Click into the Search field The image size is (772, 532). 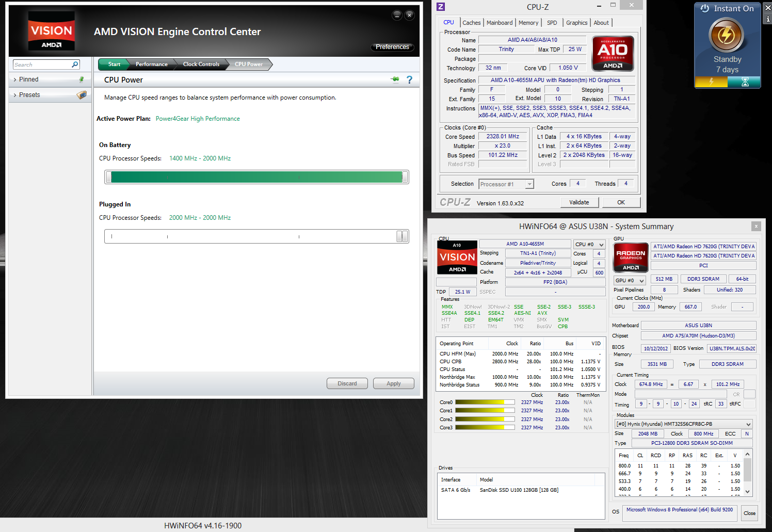[x=42, y=65]
